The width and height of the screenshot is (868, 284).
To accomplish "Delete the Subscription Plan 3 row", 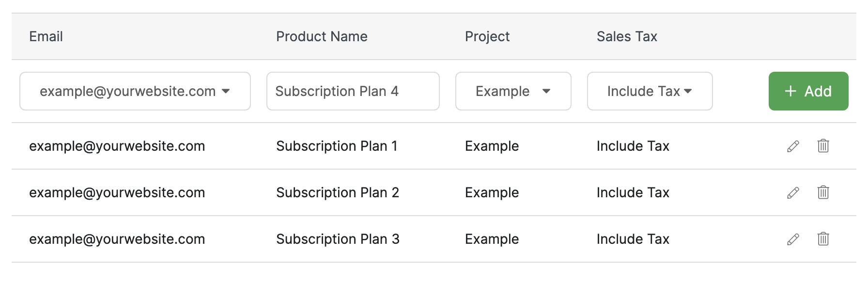I will coord(823,239).
